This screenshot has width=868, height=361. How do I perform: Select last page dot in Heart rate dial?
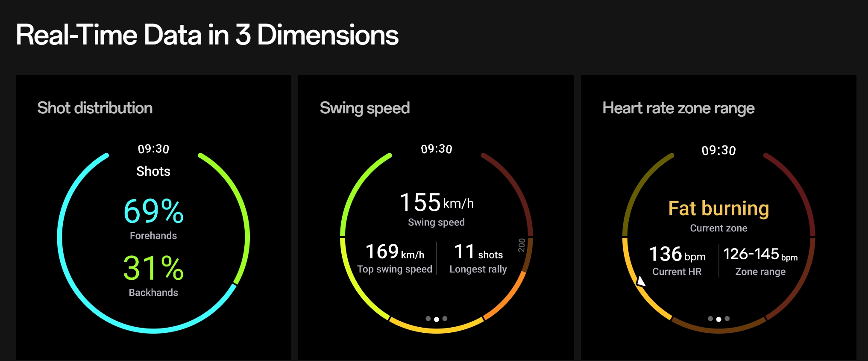coord(727,319)
